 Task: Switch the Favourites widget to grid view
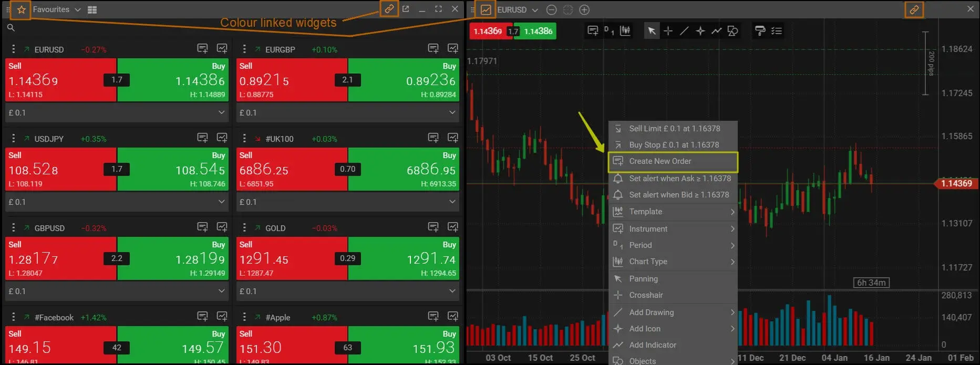coord(92,10)
